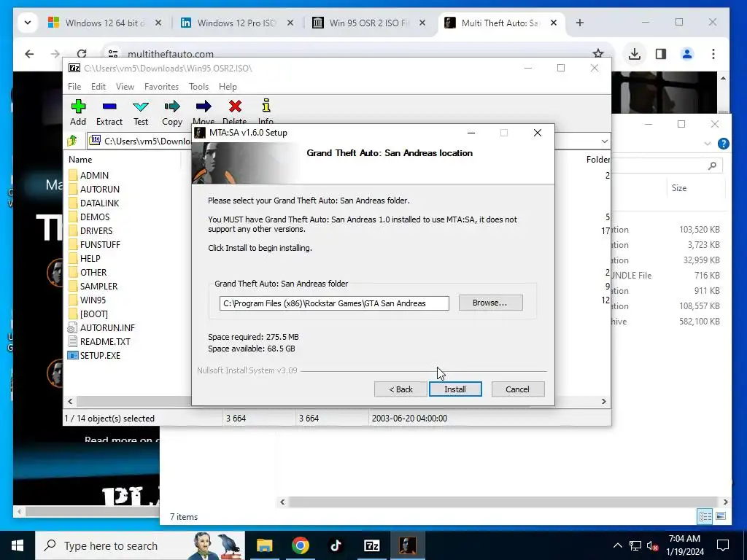Viewport: 747px width, 560px height.
Task: Click the Add button in 7-Zip toolbar
Action: click(x=78, y=112)
